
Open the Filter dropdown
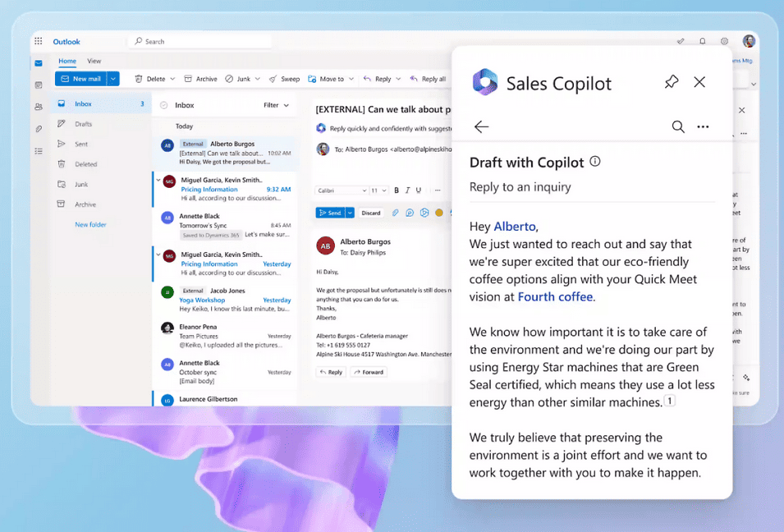[x=276, y=106]
